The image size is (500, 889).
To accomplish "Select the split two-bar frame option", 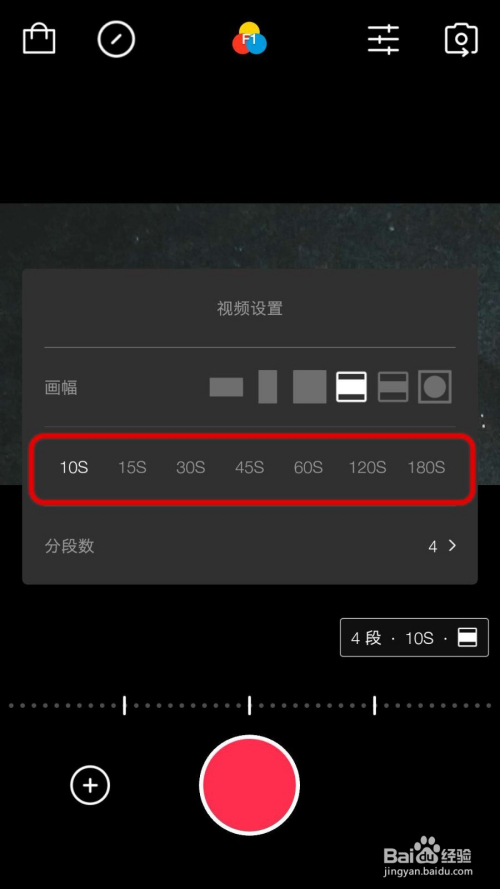I will click(x=393, y=387).
